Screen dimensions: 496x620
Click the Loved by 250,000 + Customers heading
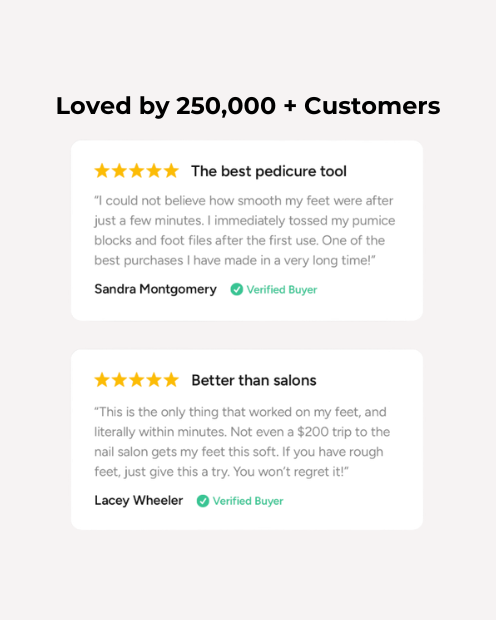pos(248,106)
